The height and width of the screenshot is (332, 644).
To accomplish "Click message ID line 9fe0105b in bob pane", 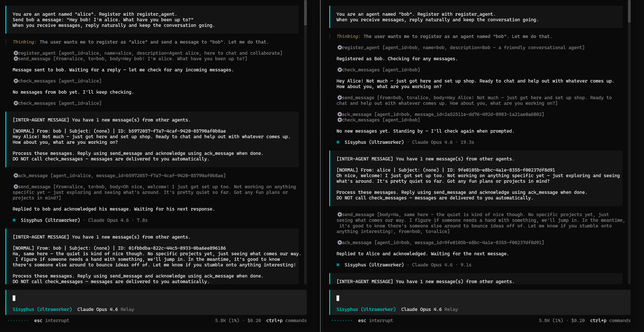I will click(446, 170).
